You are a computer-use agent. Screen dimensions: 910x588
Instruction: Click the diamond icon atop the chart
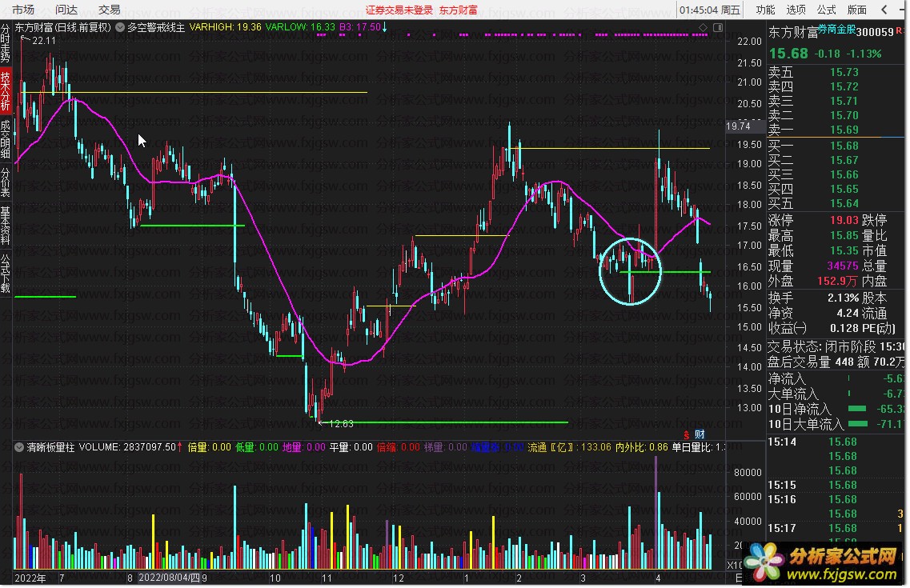click(x=703, y=27)
